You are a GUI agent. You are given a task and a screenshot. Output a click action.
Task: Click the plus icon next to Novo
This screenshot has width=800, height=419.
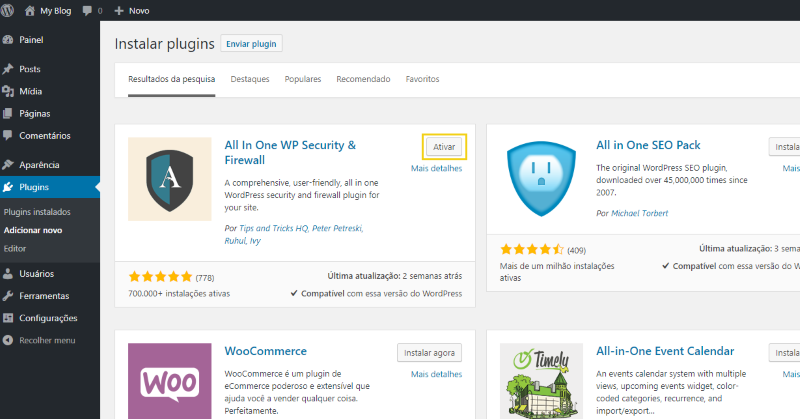(x=119, y=10)
